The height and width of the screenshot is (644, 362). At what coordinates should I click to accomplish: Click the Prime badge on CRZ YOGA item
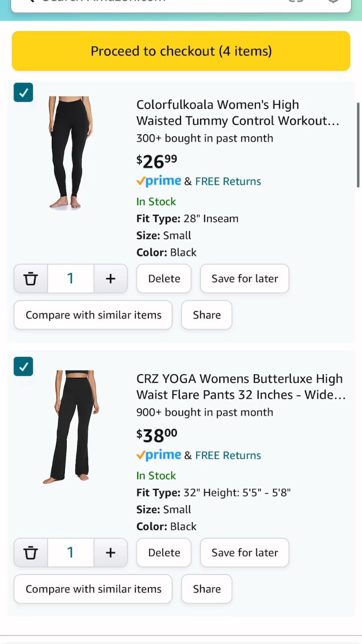tap(159, 455)
